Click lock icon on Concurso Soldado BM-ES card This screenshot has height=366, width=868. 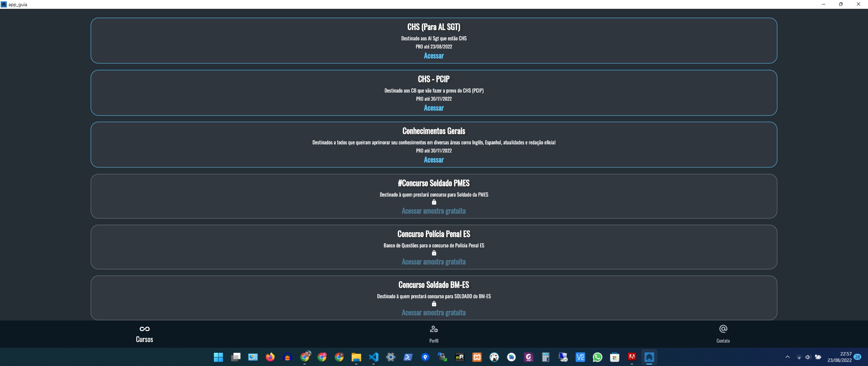434,304
